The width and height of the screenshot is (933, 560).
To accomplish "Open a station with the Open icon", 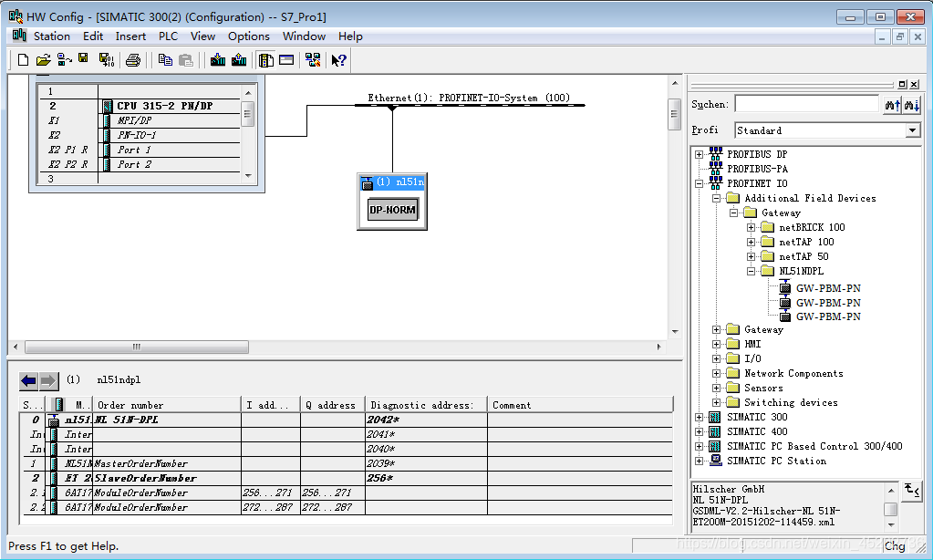I will click(x=44, y=60).
